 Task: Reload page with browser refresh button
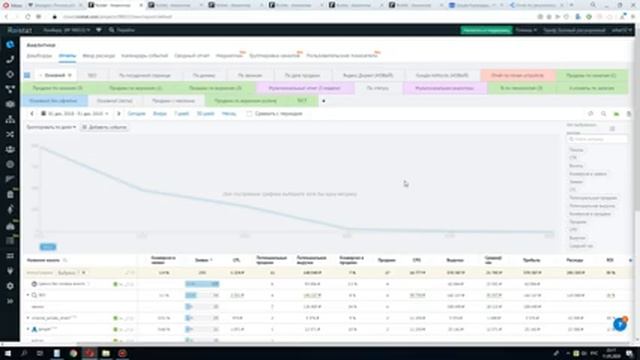[27, 17]
